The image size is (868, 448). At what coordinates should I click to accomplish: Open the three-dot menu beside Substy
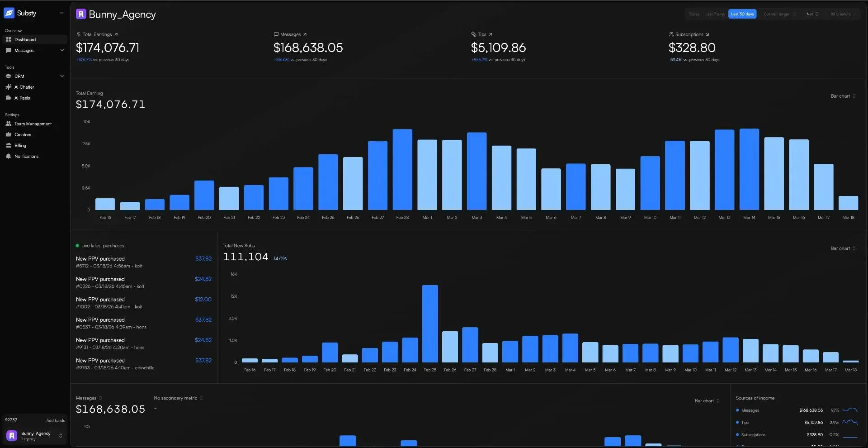click(61, 13)
